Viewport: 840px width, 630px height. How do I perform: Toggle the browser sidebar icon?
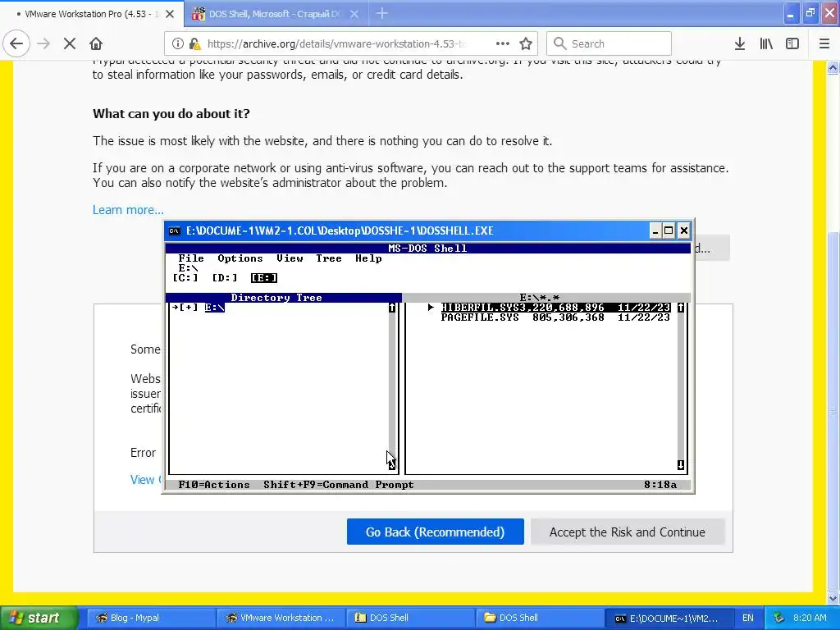pyautogui.click(x=792, y=43)
